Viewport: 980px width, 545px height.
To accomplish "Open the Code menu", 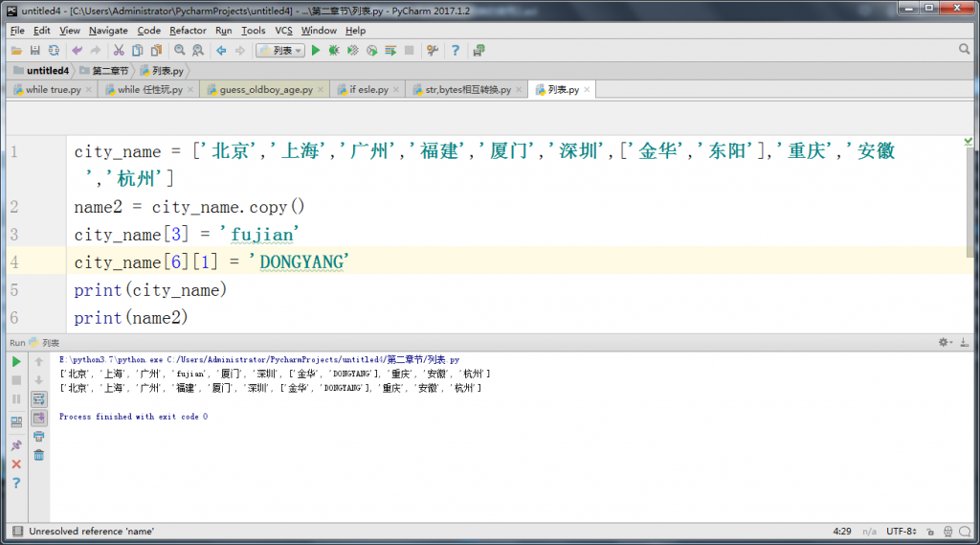I will pos(148,31).
